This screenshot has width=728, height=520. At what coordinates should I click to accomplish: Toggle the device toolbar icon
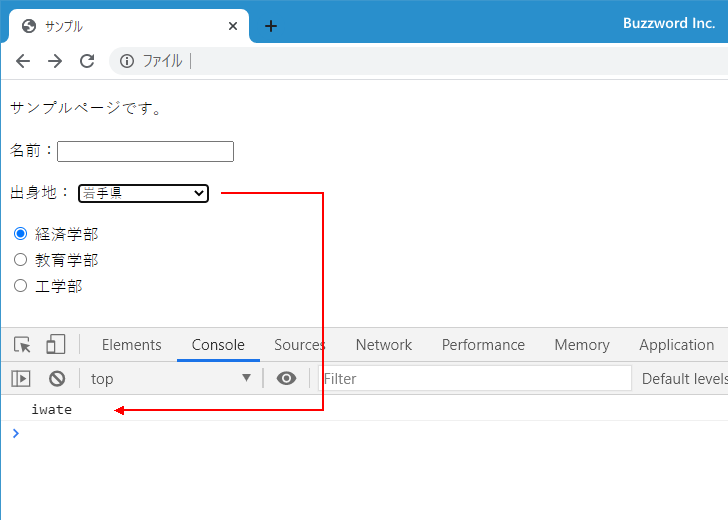tap(56, 345)
